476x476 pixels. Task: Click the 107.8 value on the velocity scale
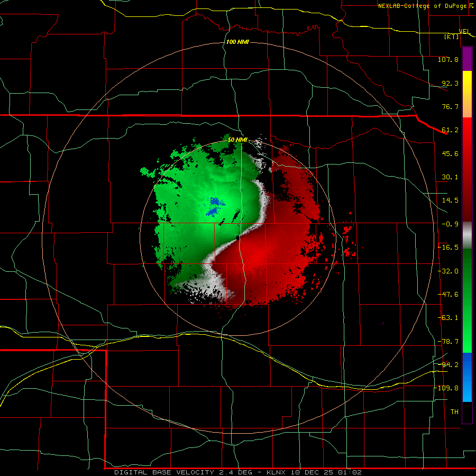tap(448, 59)
